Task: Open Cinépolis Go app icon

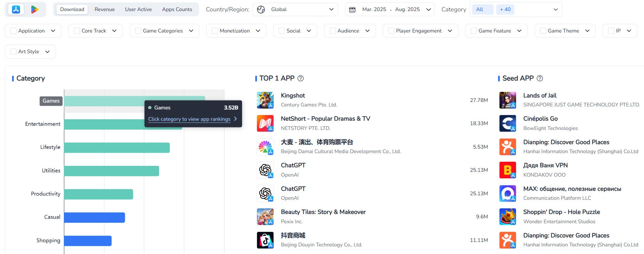Action: point(508,123)
